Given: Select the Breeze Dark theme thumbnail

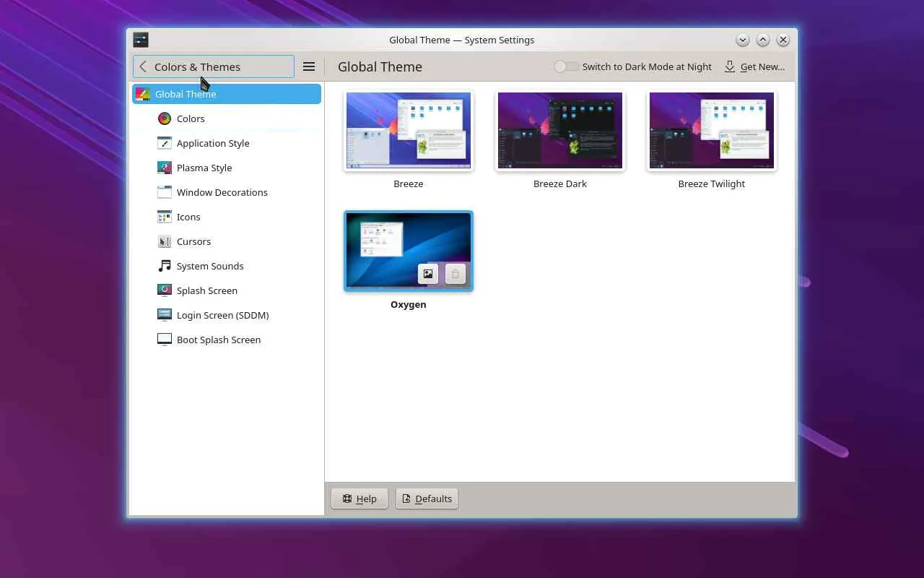Looking at the screenshot, I should click(x=560, y=131).
